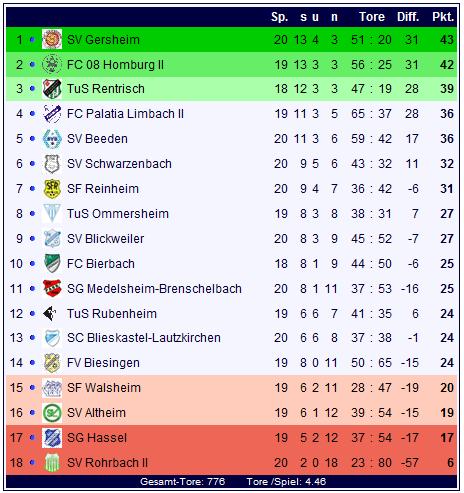The image size is (464, 493).
Task: Click the Diff. column header
Action: [x=408, y=17]
